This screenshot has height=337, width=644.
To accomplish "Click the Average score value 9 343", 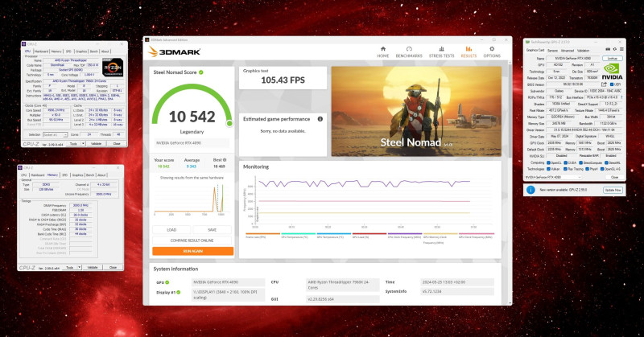I will click(191, 166).
